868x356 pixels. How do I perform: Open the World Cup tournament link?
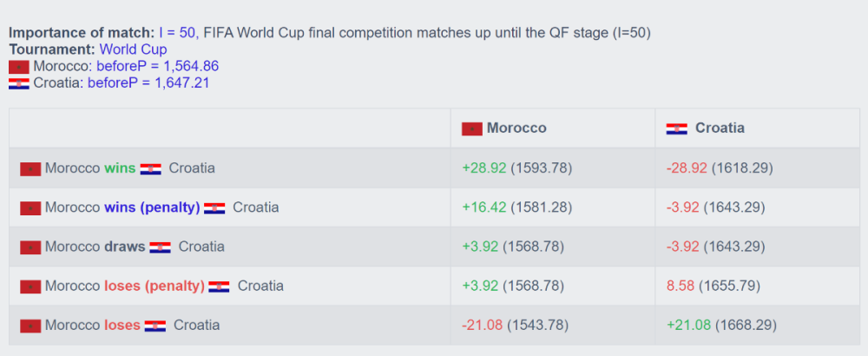point(133,49)
